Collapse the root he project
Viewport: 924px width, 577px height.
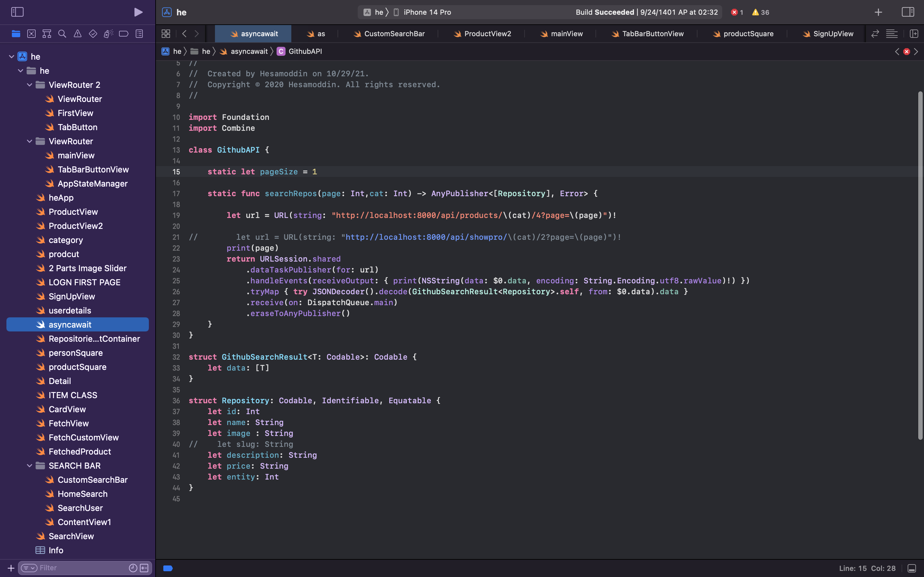[x=12, y=56]
